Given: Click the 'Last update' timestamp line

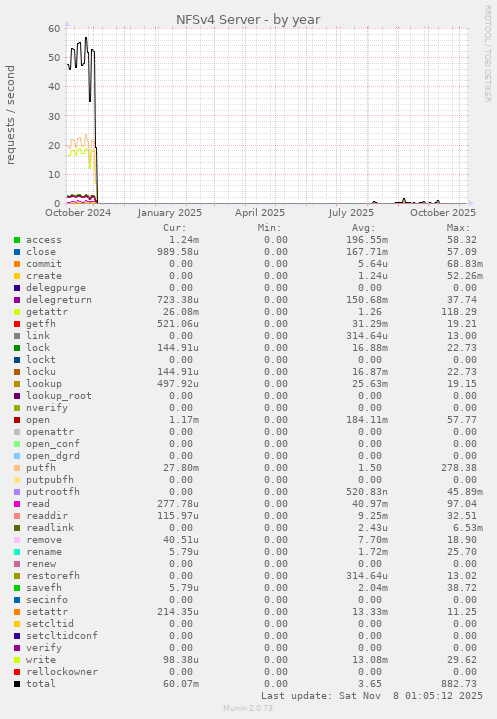Looking at the screenshot, I should tap(372, 696).
